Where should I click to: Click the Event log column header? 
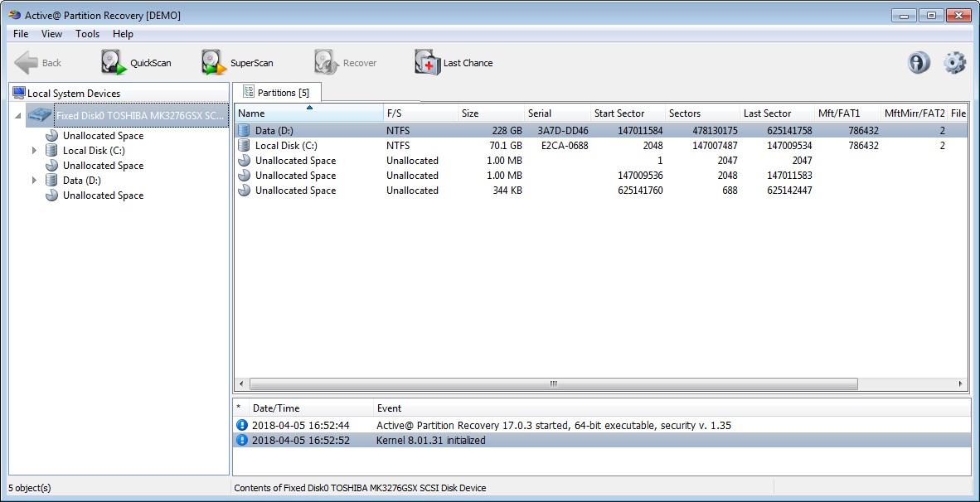[x=672, y=408]
